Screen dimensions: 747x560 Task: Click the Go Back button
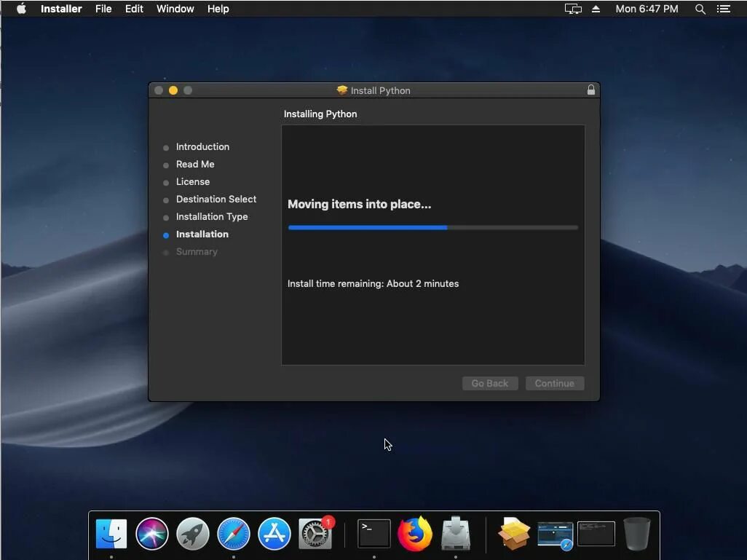point(490,383)
